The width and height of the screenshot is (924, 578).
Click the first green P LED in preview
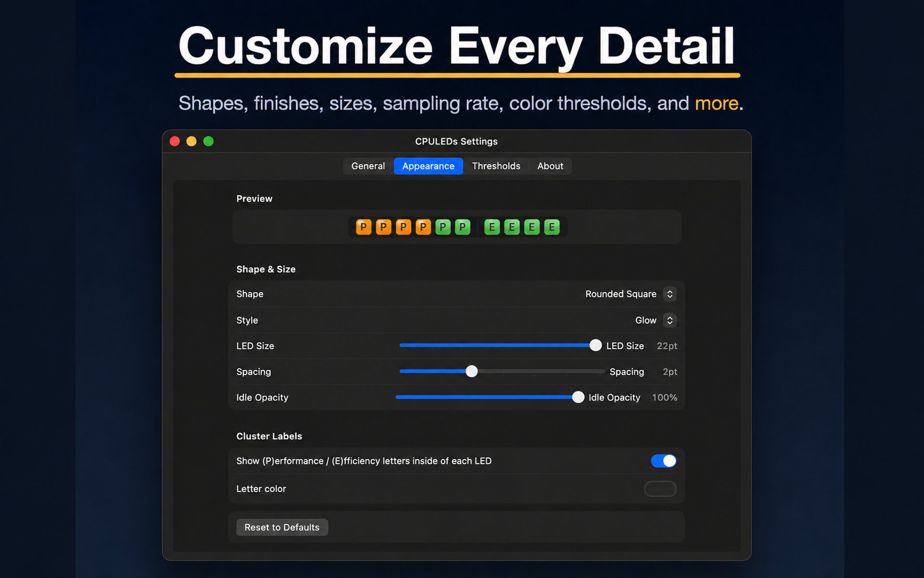coord(443,227)
